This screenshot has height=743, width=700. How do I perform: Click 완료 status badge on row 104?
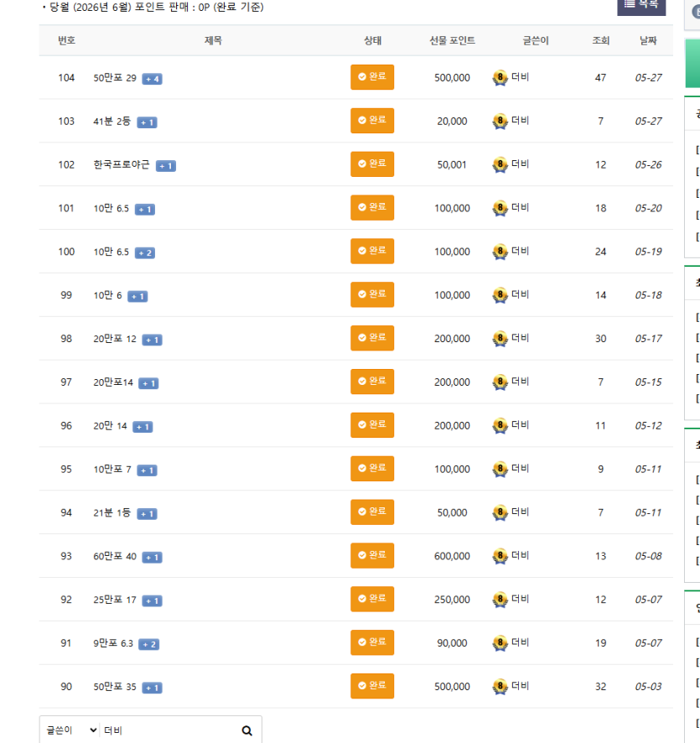pos(372,77)
